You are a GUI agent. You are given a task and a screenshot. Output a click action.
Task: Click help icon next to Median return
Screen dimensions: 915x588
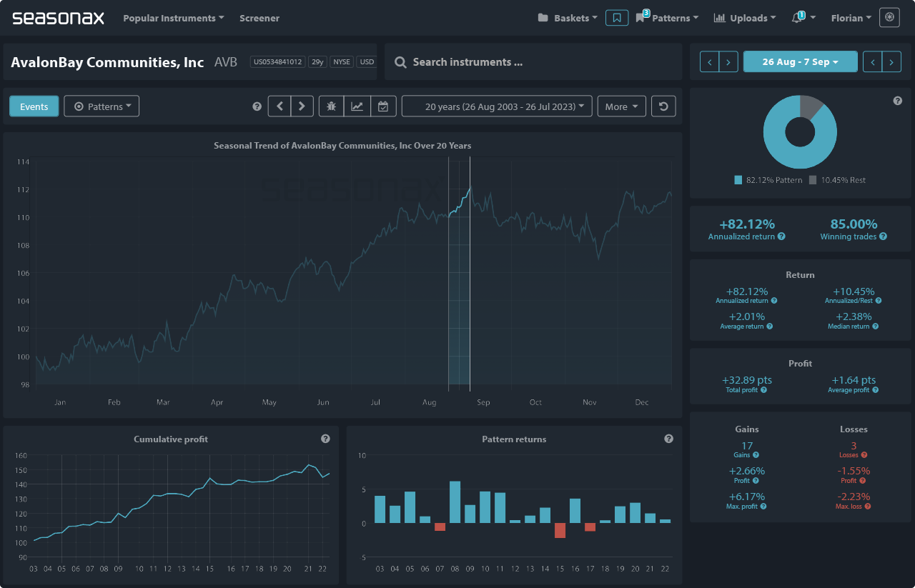(875, 327)
